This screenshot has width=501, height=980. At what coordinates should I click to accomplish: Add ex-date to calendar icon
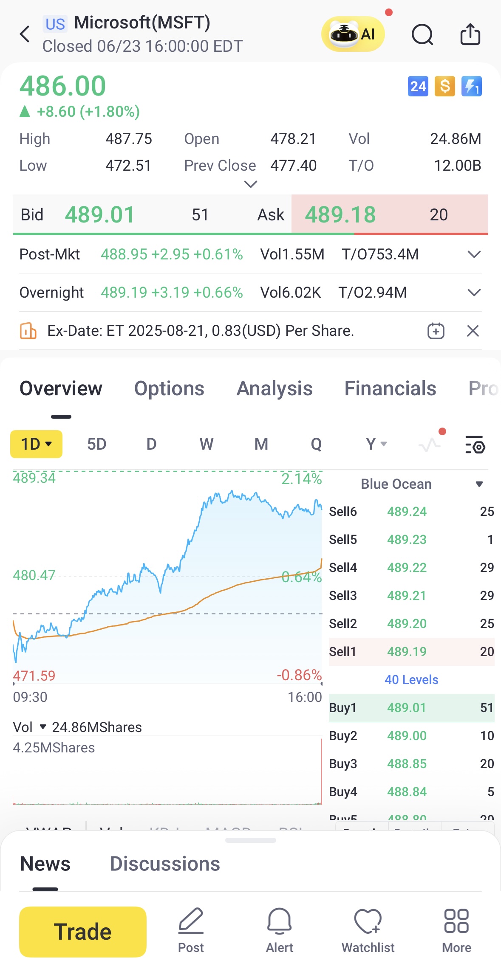(436, 331)
